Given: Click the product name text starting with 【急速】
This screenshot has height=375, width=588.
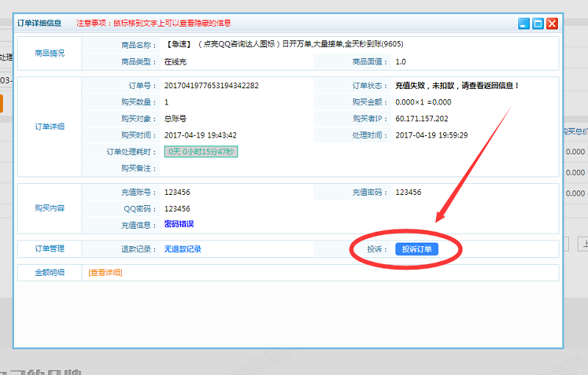Looking at the screenshot, I should pos(284,44).
